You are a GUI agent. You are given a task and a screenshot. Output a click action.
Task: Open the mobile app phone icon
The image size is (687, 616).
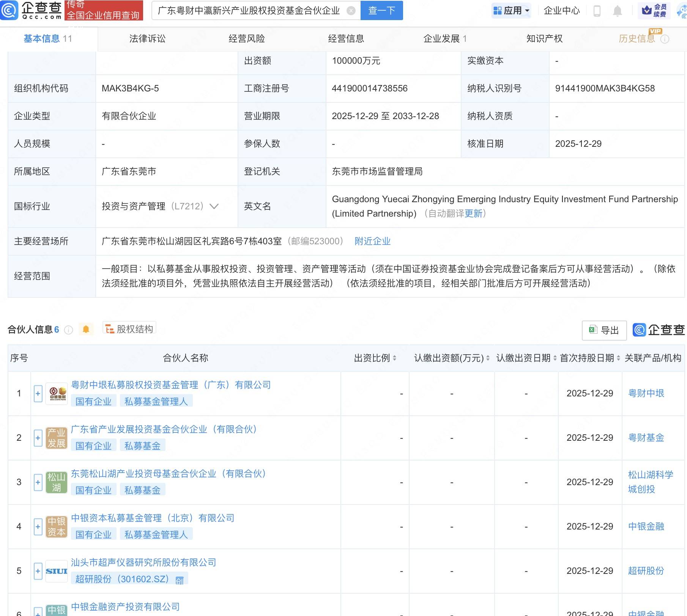coord(597,11)
